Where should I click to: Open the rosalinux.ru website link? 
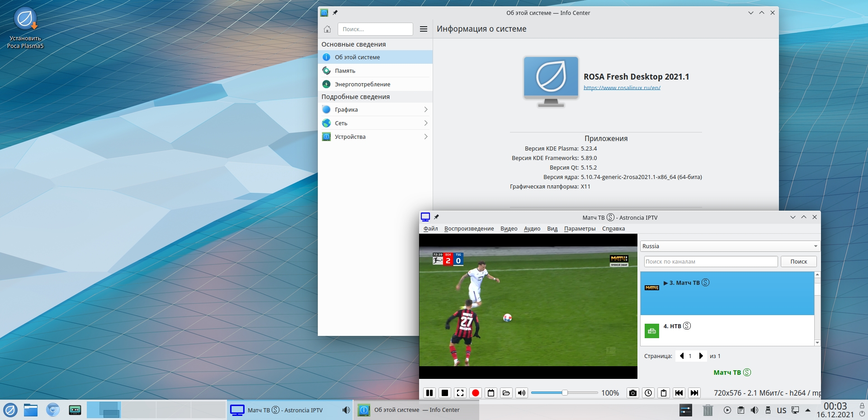pos(622,88)
